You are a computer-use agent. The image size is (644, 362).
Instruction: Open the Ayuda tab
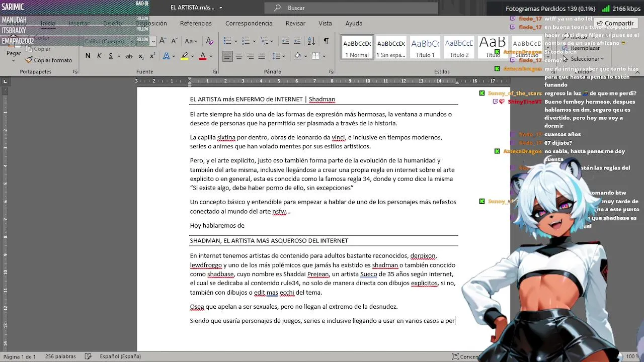(354, 23)
